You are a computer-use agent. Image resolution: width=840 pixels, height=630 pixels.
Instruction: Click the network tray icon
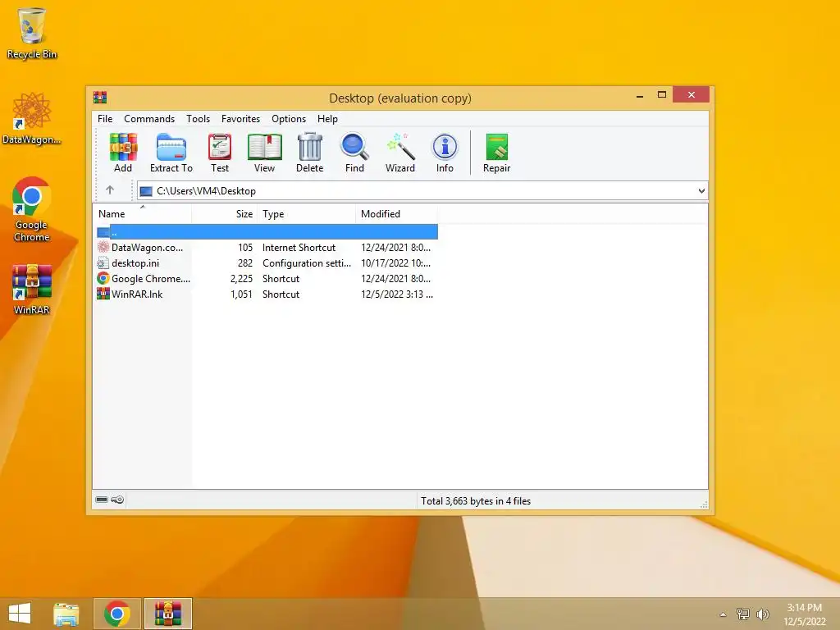(x=743, y=614)
